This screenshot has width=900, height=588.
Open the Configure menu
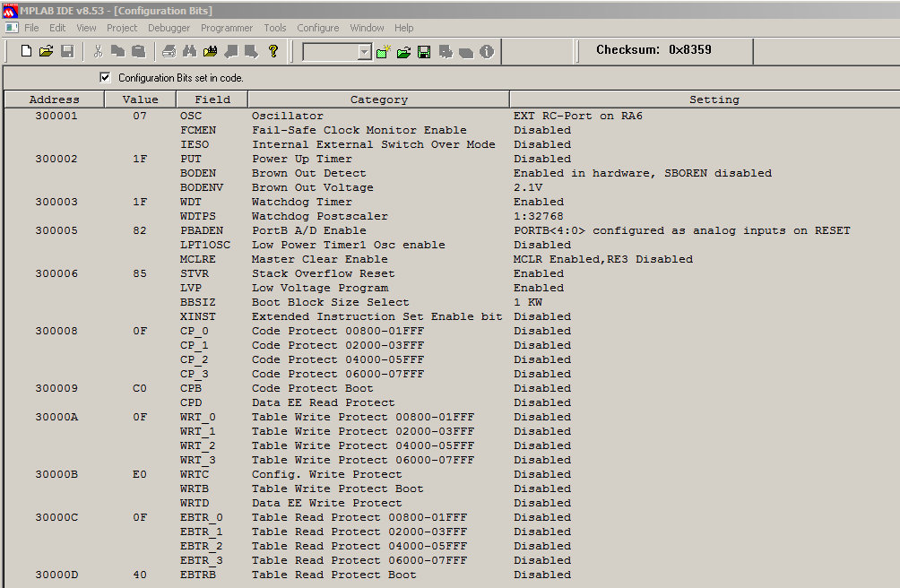click(318, 28)
